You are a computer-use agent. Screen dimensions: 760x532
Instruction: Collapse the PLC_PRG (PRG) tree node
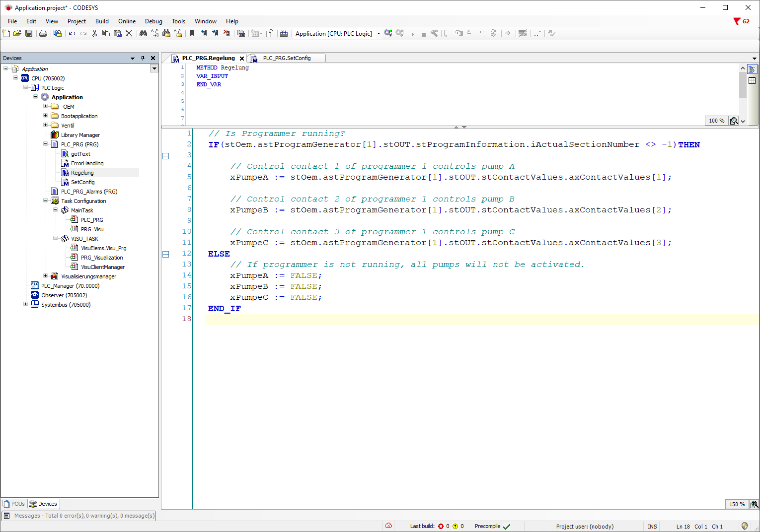pos(46,144)
